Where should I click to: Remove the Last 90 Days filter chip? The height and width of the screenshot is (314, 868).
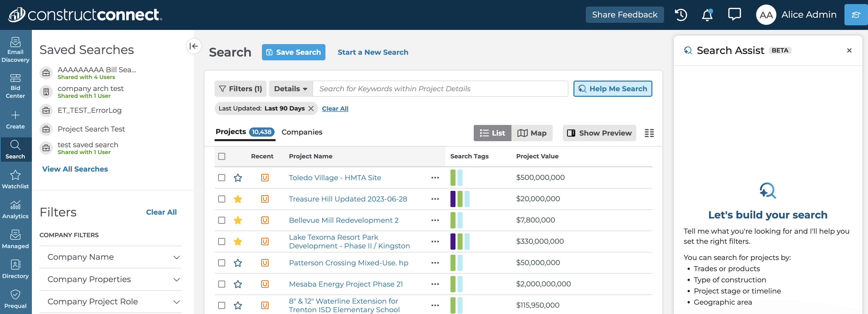pos(311,108)
